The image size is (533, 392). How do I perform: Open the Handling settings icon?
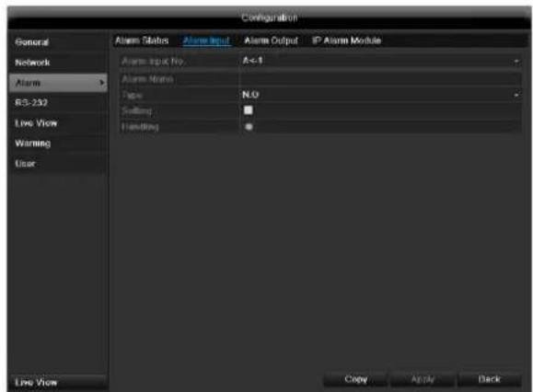pyautogui.click(x=249, y=127)
